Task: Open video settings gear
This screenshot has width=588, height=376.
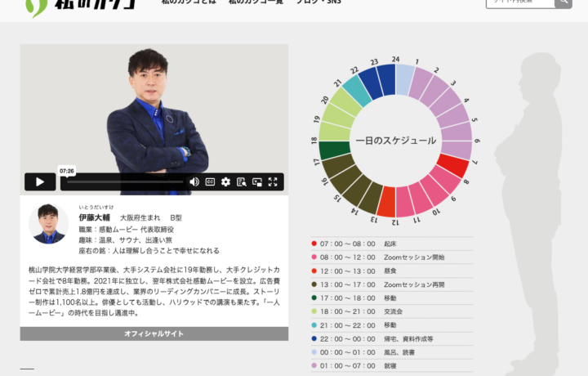Action: click(225, 181)
